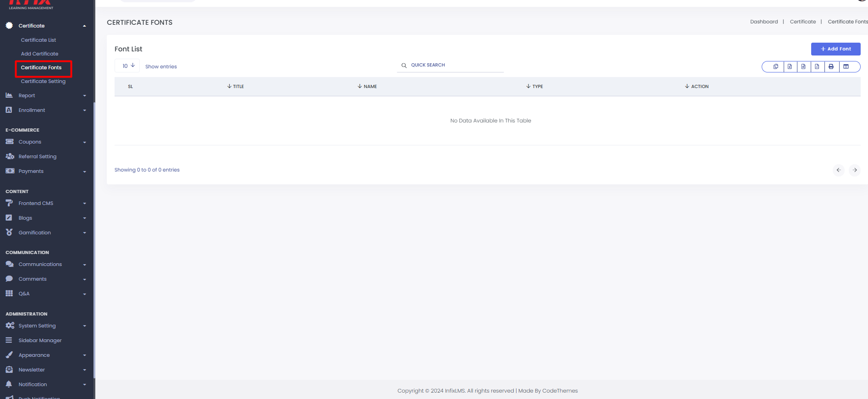Expand the Payments sidebar section
The image size is (868, 399).
pyautogui.click(x=46, y=171)
